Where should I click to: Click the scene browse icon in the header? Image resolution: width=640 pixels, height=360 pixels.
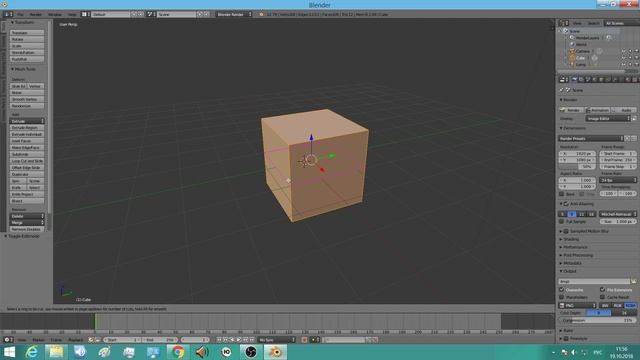coord(151,14)
